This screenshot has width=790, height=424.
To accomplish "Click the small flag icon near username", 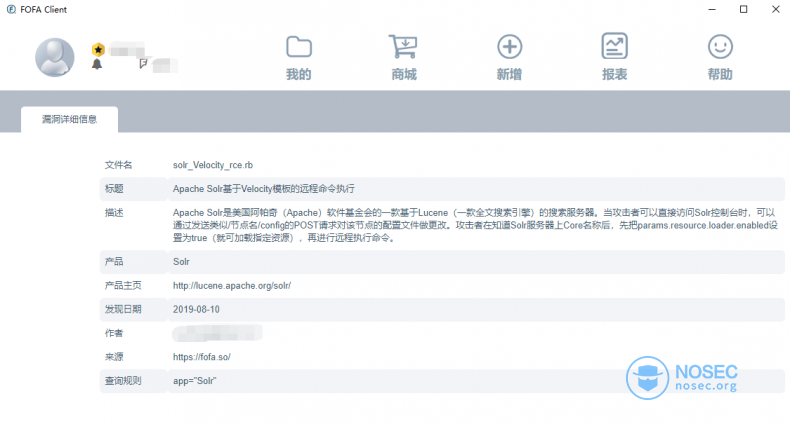I will (144, 63).
